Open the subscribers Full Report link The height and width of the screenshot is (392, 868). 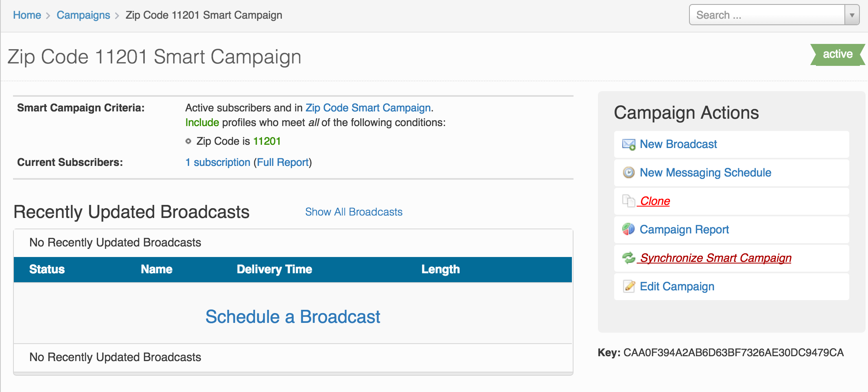pyautogui.click(x=283, y=162)
